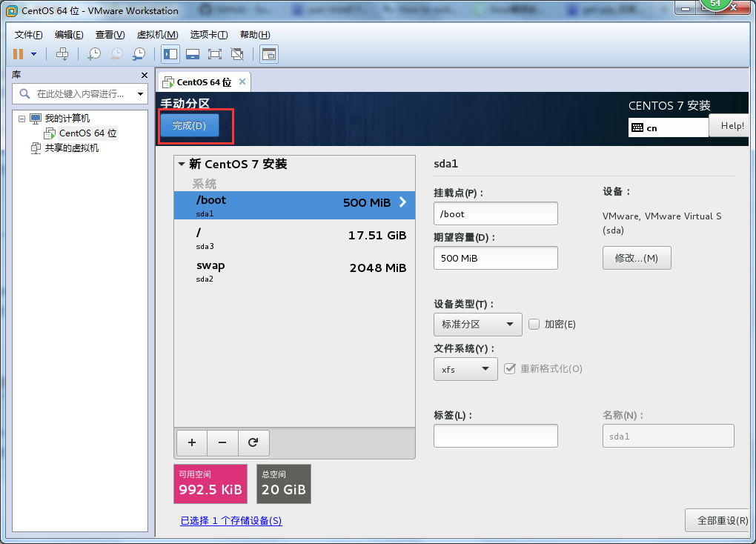
Task: Click the chevron arrow on /boot row
Action: (x=402, y=202)
